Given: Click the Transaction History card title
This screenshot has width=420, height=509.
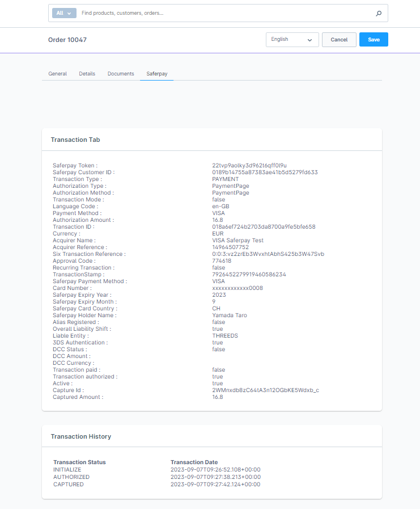Looking at the screenshot, I should [81, 436].
